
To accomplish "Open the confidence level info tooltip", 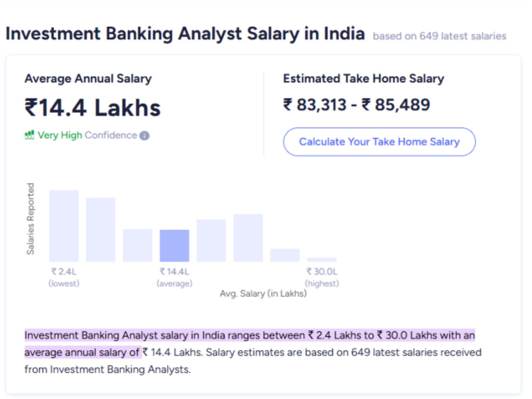I will tap(144, 136).
